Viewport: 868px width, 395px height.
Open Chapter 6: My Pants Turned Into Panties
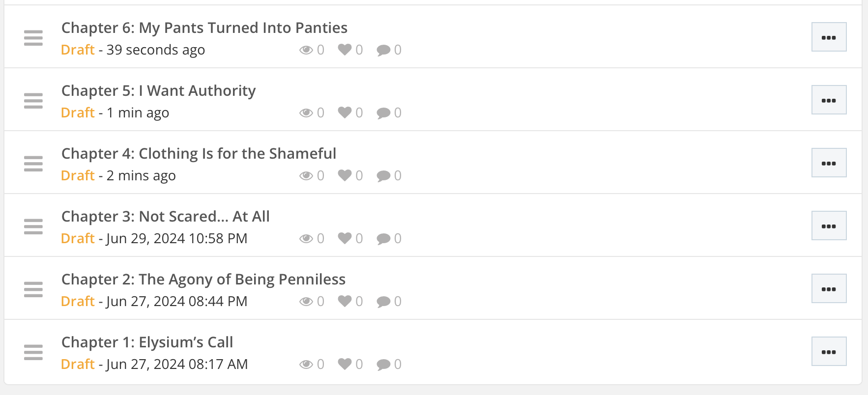point(204,28)
